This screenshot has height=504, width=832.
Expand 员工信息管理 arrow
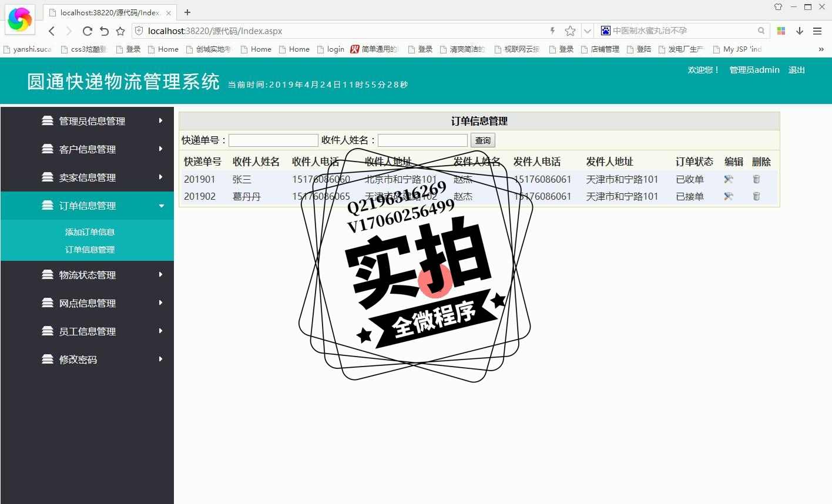(160, 331)
